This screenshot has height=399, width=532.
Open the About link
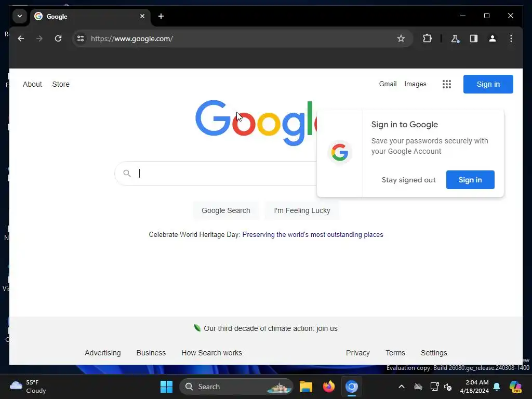coord(32,84)
